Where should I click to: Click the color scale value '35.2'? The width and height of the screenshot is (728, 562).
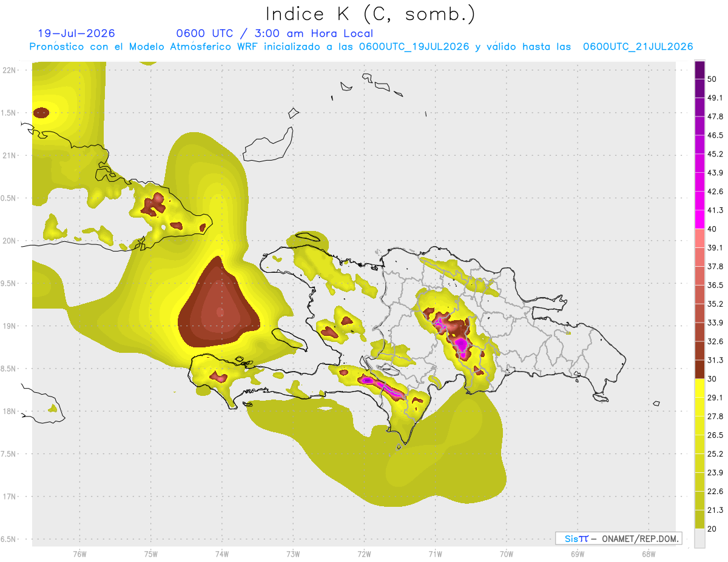(715, 304)
